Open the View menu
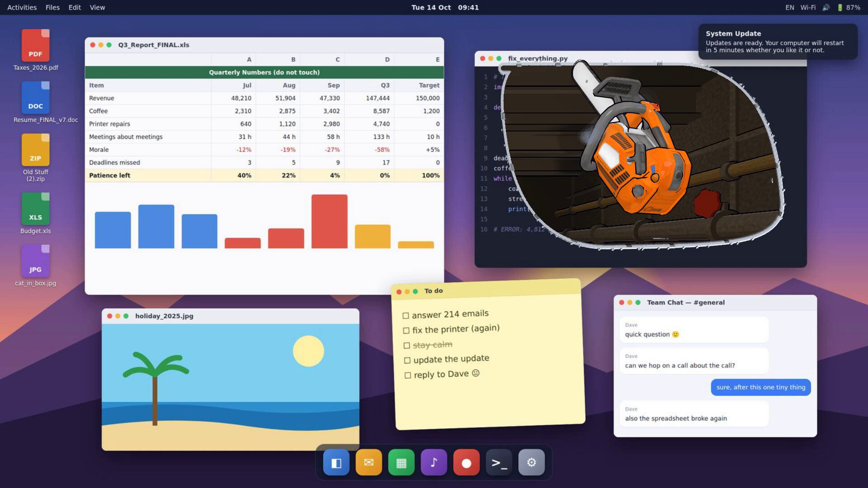Screen dimensions: 868x488 point(97,7)
